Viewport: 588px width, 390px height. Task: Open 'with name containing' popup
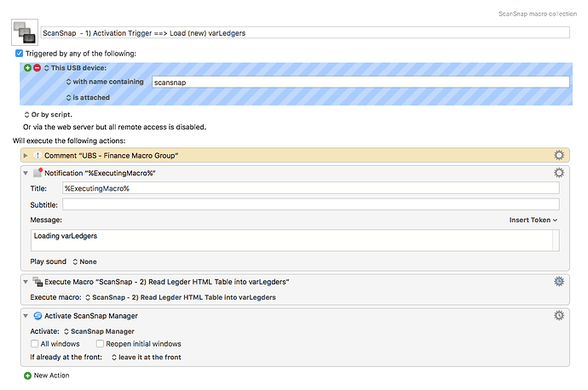click(x=105, y=82)
